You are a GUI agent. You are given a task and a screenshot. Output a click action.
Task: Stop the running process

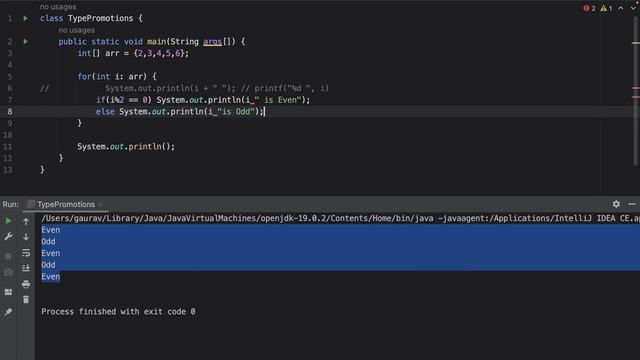(8, 256)
